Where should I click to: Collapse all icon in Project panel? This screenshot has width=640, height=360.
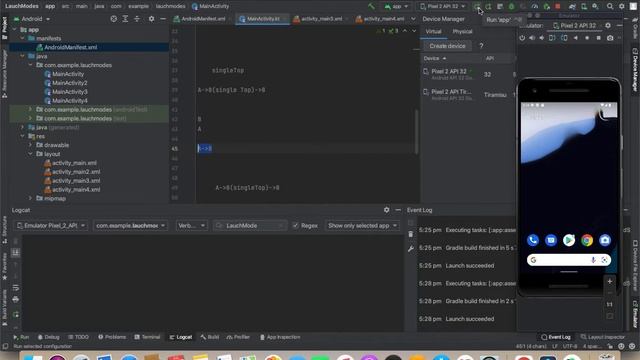(x=137, y=19)
